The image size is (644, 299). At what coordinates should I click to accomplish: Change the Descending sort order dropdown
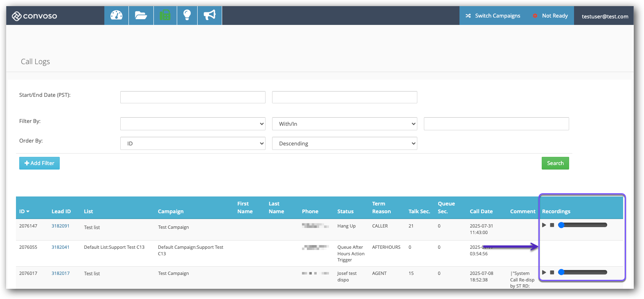click(x=345, y=143)
